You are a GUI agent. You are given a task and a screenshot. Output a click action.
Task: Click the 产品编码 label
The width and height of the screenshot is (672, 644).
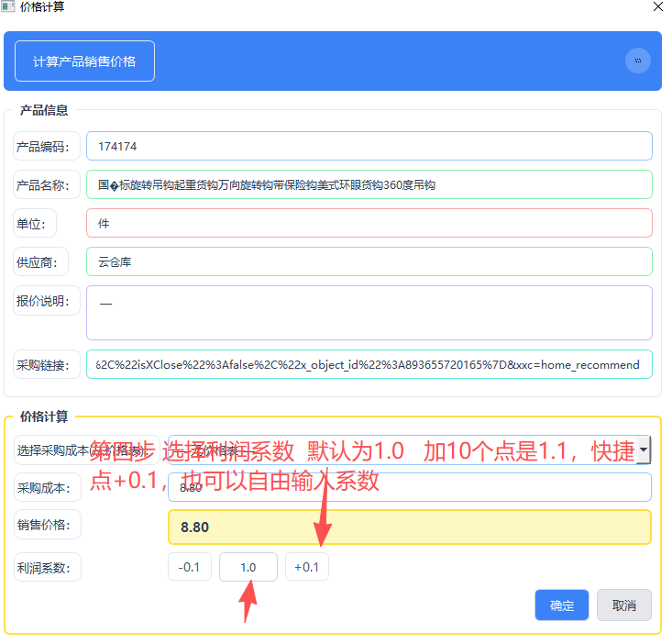[x=46, y=146]
